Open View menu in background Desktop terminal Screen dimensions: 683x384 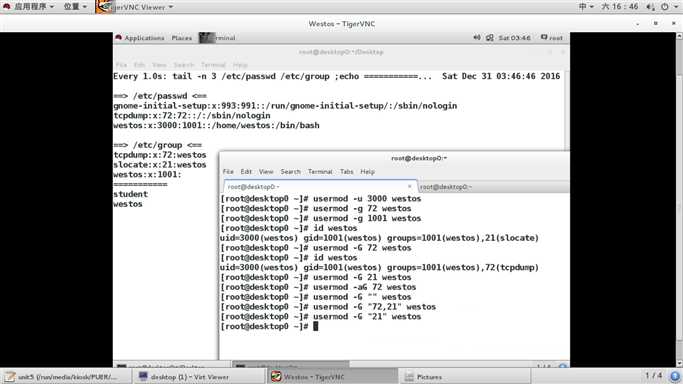click(x=159, y=65)
